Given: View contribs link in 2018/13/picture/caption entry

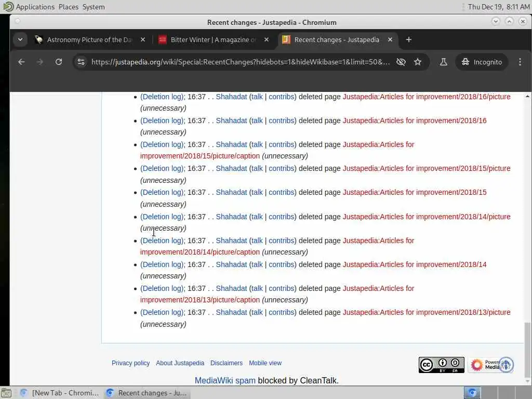Looking at the screenshot, I should coord(281,288).
